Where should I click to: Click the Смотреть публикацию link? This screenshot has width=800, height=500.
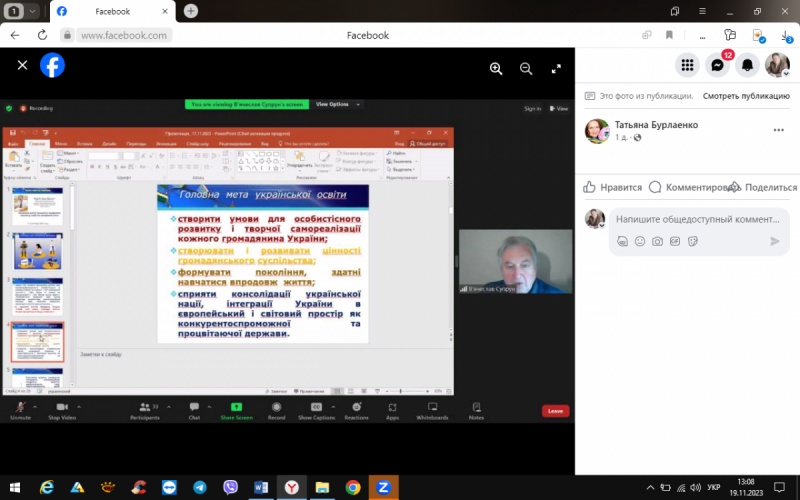tap(745, 96)
